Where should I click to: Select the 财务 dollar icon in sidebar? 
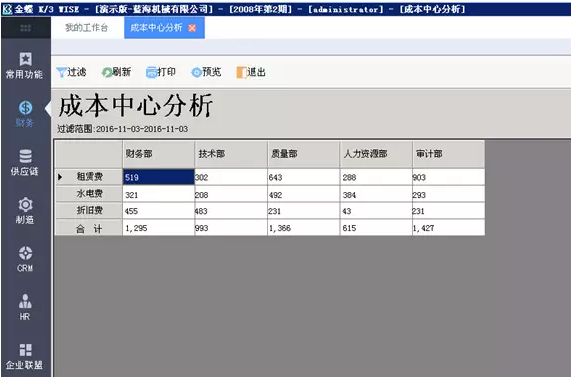[25, 108]
